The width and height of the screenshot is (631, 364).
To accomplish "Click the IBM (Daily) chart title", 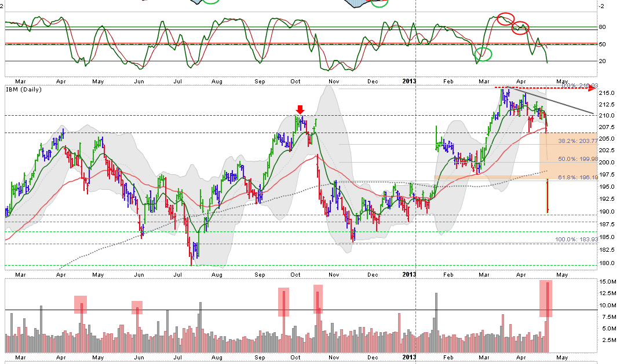I will point(24,89).
